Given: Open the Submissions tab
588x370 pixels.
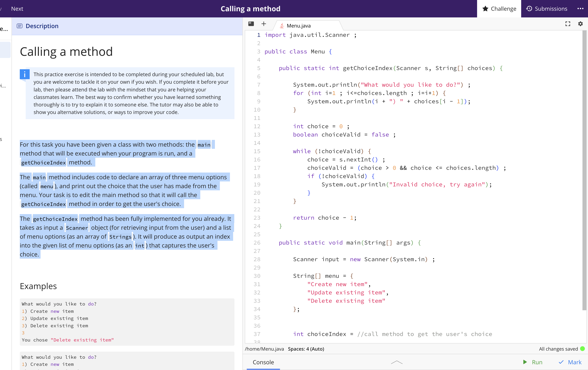Looking at the screenshot, I should tap(547, 9).
